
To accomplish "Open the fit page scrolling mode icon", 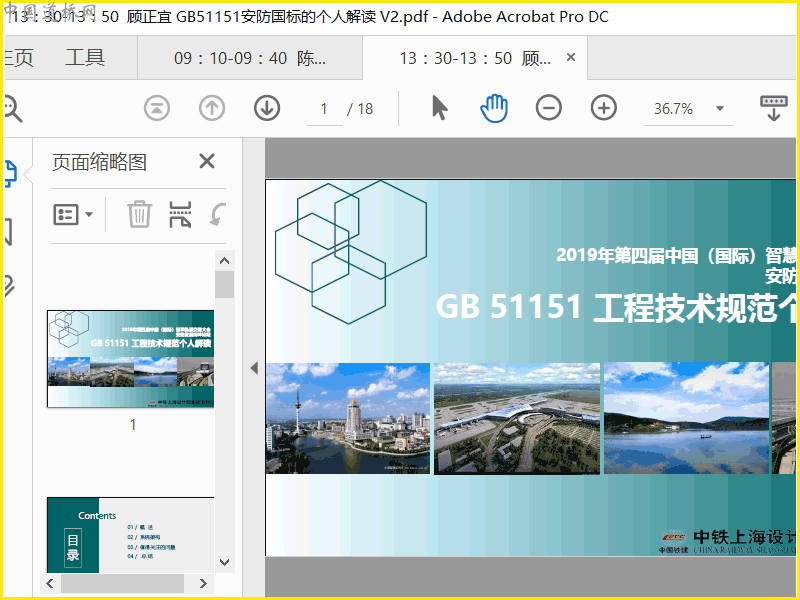I will [x=773, y=108].
